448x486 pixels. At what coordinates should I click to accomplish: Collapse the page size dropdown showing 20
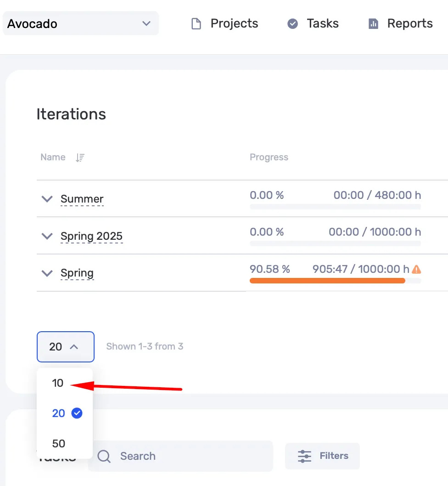click(x=65, y=346)
